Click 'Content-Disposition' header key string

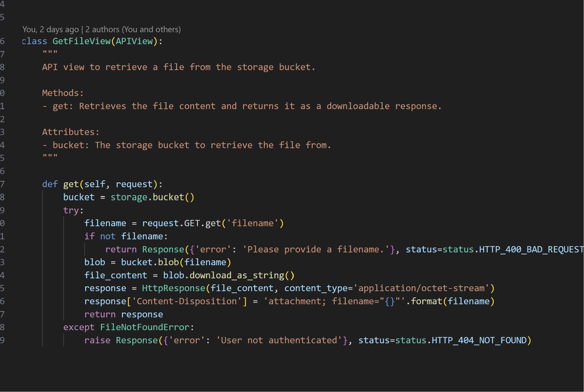(x=187, y=301)
